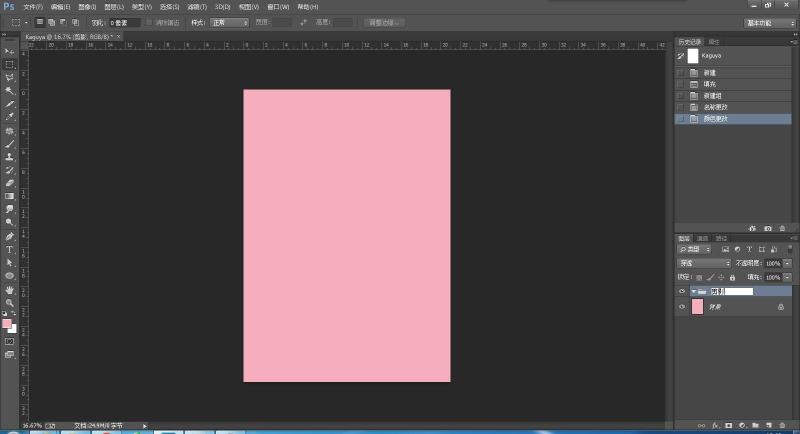Select the Zoom tool
This screenshot has width=800, height=434.
[x=9, y=303]
